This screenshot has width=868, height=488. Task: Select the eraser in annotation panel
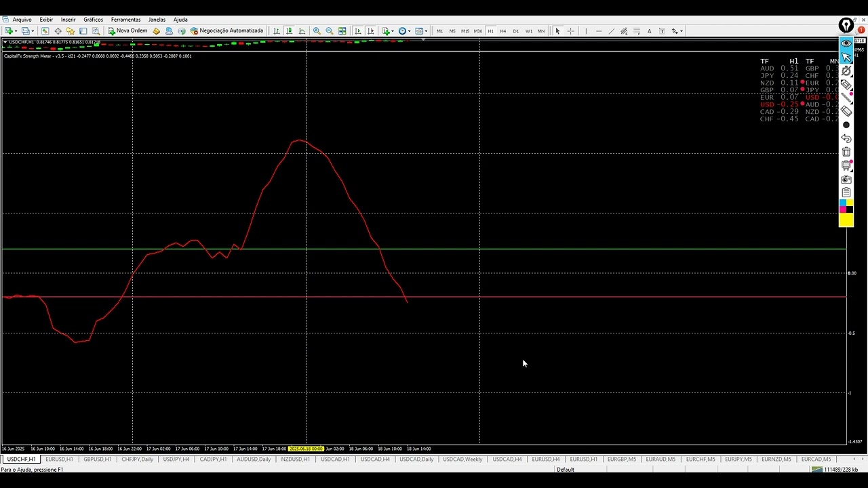(846, 111)
